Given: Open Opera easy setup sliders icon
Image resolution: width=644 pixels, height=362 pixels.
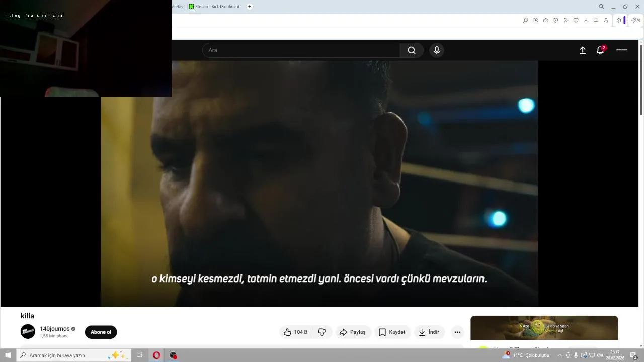Looking at the screenshot, I should pos(596,20).
